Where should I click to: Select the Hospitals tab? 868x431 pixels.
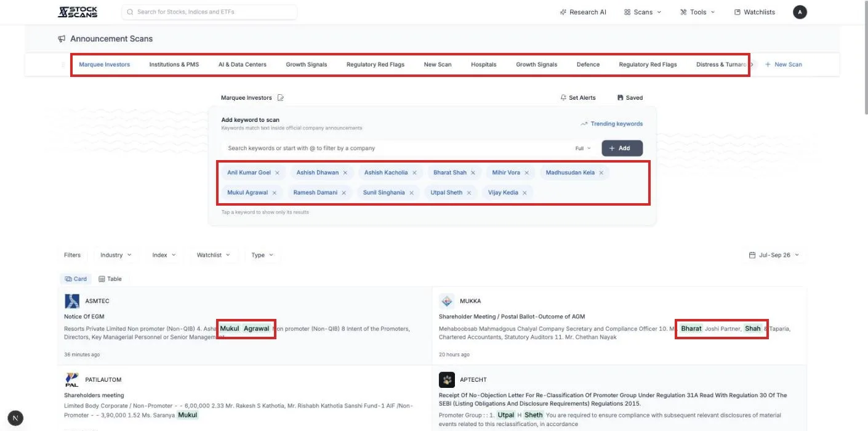pyautogui.click(x=484, y=65)
